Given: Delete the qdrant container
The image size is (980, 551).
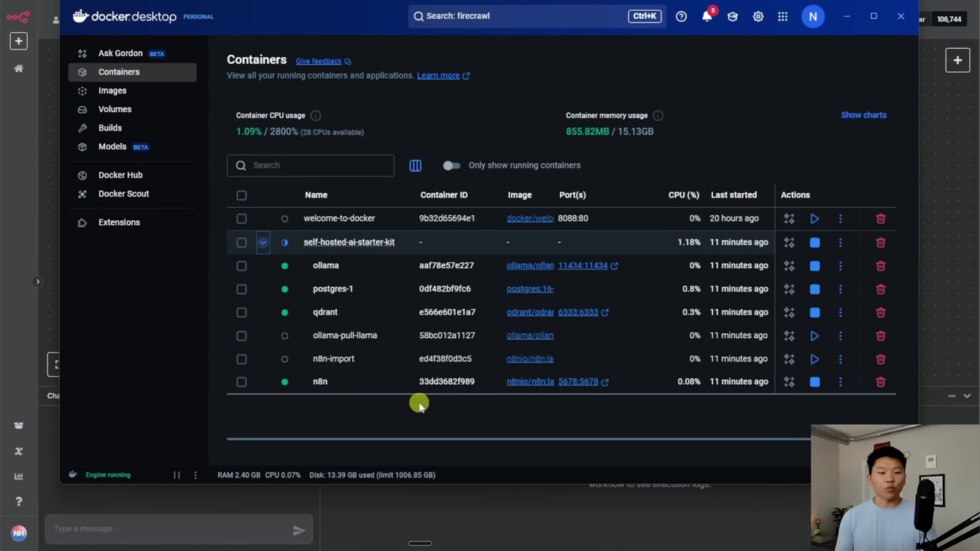Looking at the screenshot, I should coord(880,313).
